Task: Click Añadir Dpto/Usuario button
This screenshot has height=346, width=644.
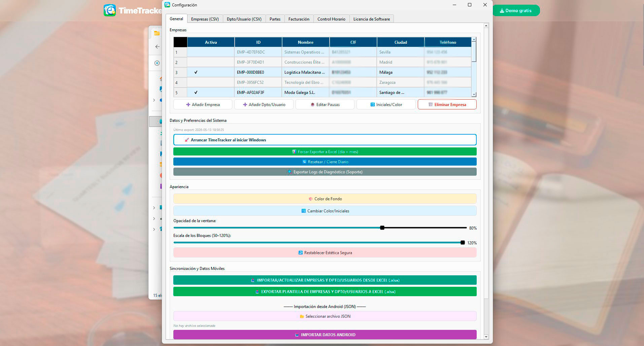Action: coord(264,104)
